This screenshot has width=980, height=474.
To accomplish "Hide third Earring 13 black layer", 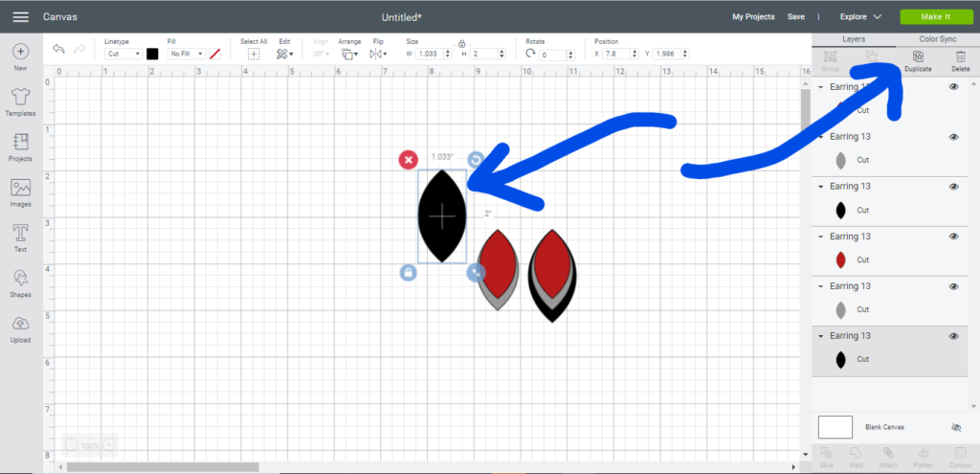I will coord(954,187).
